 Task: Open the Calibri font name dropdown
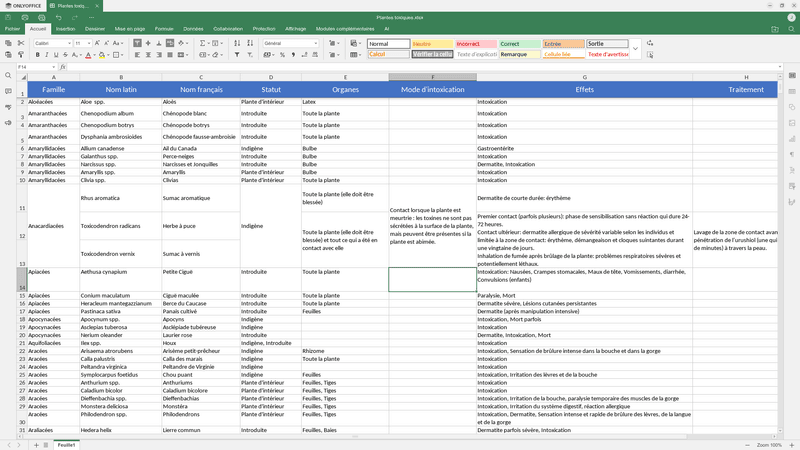click(x=69, y=43)
